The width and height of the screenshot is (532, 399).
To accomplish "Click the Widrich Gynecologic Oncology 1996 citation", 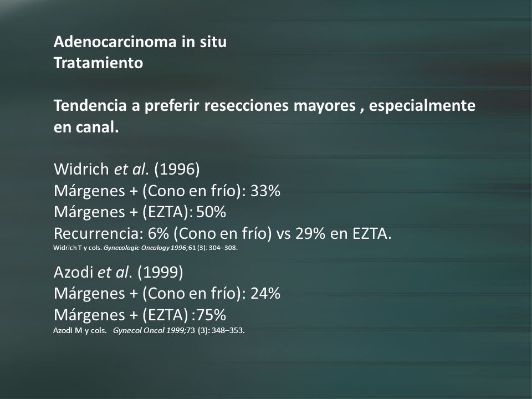I will 146,248.
